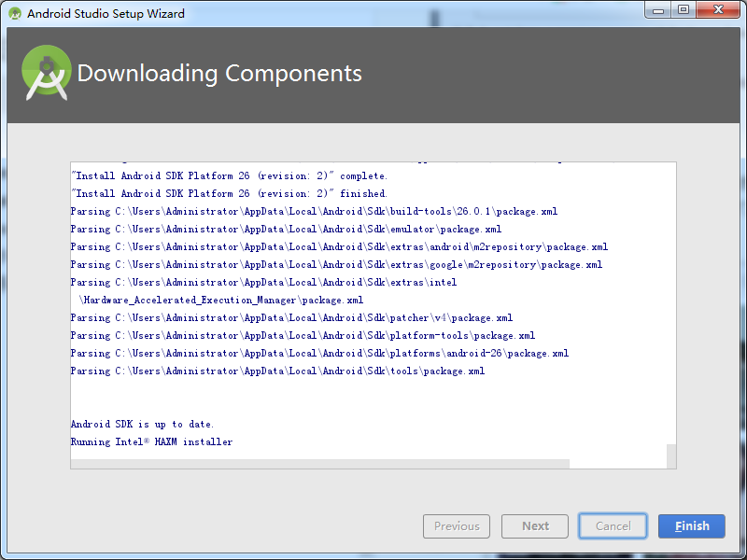Click the horizontal scrollbar of the log
This screenshot has height=560, width=747.
pos(320,464)
